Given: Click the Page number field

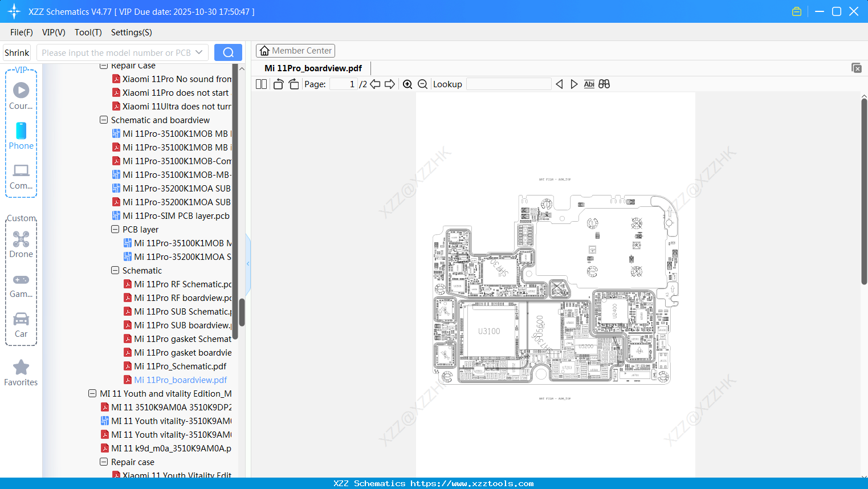Looking at the screenshot, I should pos(344,84).
